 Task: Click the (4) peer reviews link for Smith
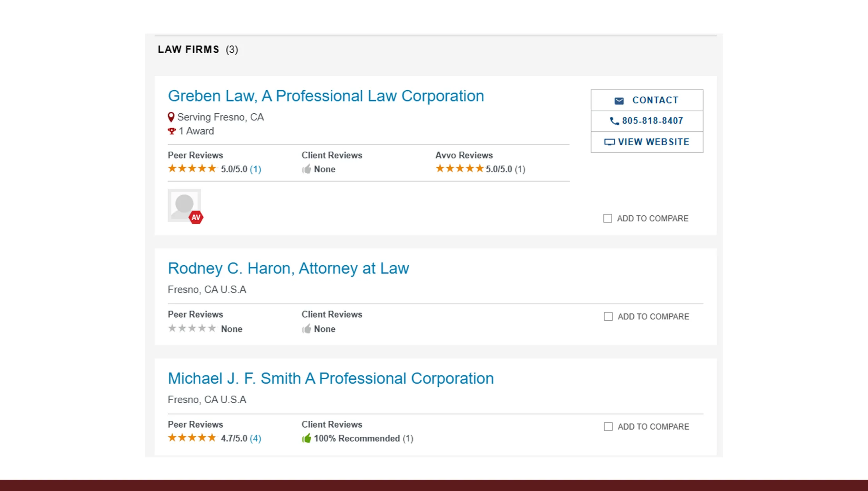tap(255, 438)
